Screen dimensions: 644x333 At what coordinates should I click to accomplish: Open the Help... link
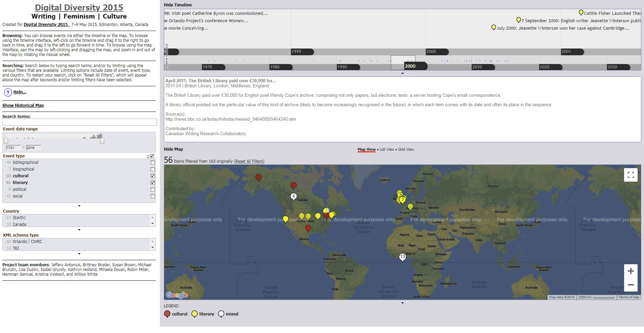click(20, 92)
